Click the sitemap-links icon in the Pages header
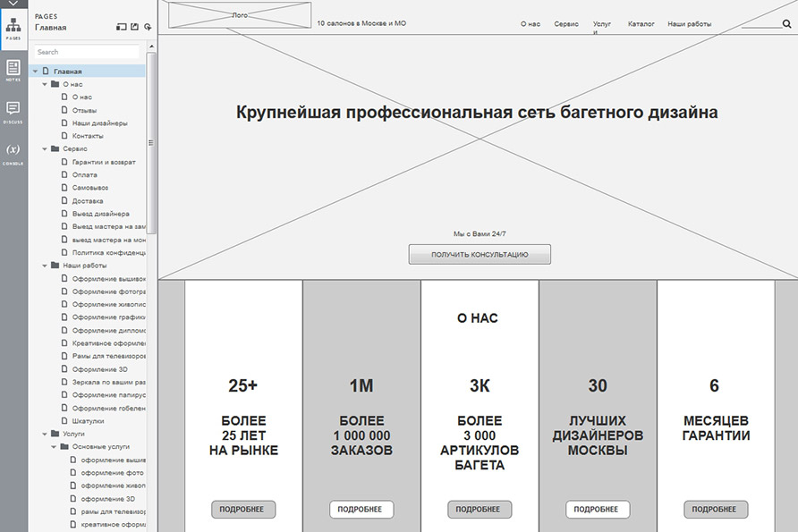Screen dimensions: 798x532 (121, 28)
